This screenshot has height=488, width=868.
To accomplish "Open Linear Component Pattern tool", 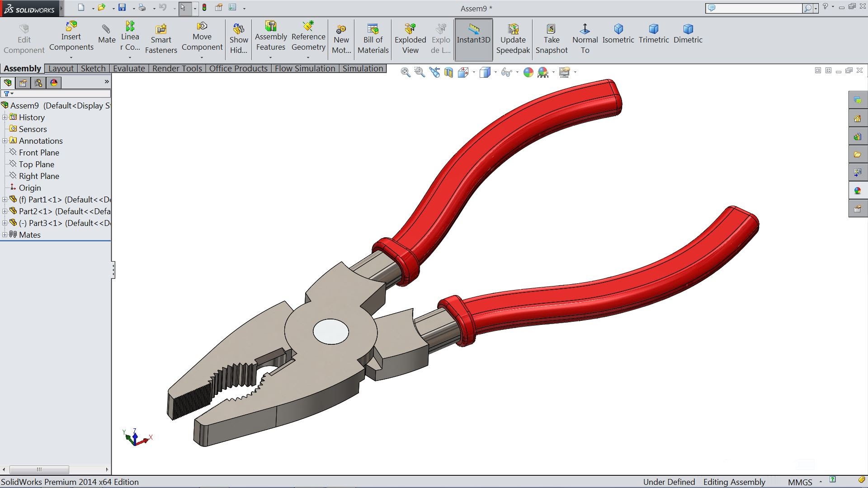I will [130, 36].
